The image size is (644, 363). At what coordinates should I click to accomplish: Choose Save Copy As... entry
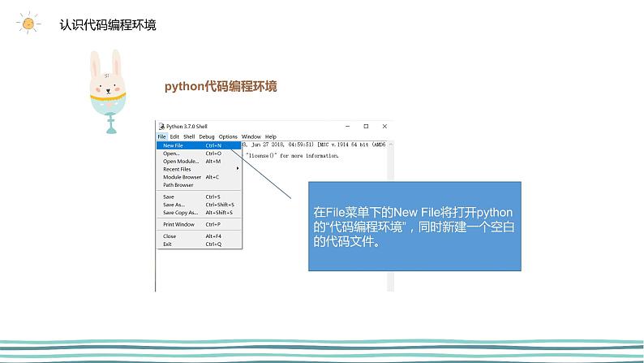click(x=199, y=213)
